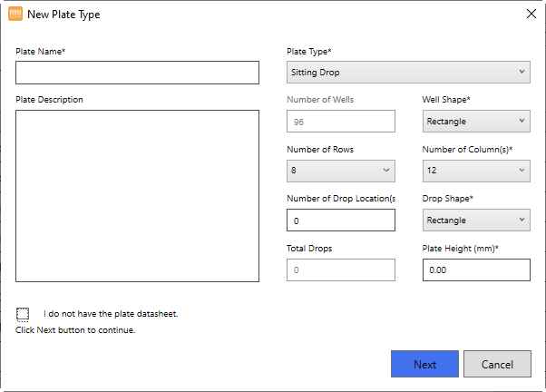Image resolution: width=546 pixels, height=392 pixels.
Task: Click the Plate Name text field
Action: 137,73
